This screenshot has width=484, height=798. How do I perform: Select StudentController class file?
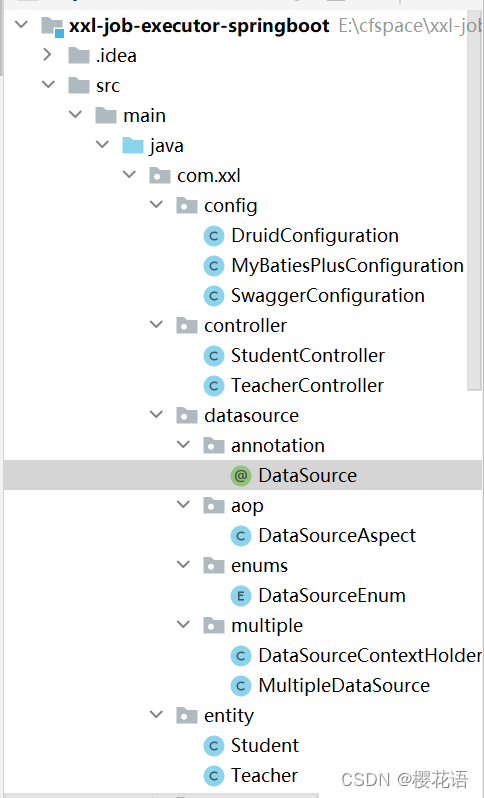tap(308, 356)
